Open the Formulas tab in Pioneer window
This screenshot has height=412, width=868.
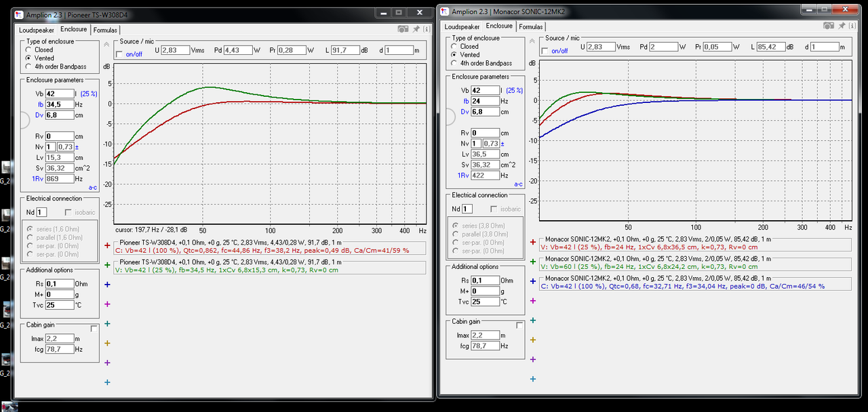(x=105, y=30)
